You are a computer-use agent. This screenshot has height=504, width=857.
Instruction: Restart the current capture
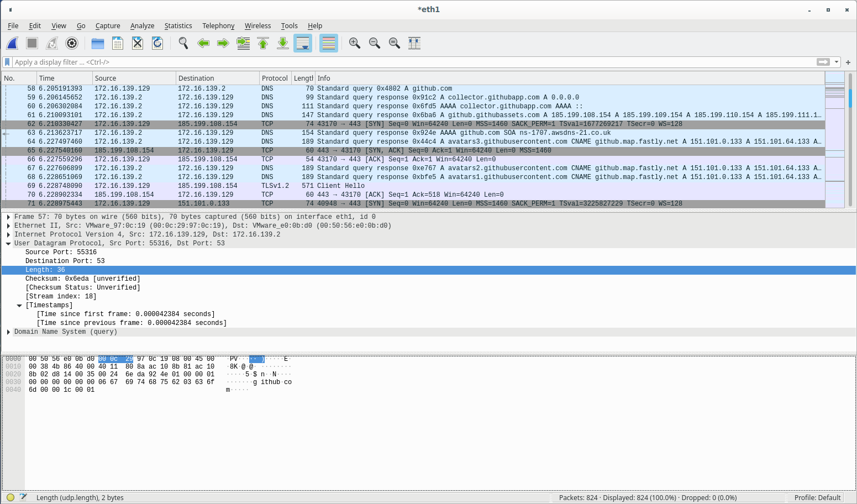pos(52,43)
